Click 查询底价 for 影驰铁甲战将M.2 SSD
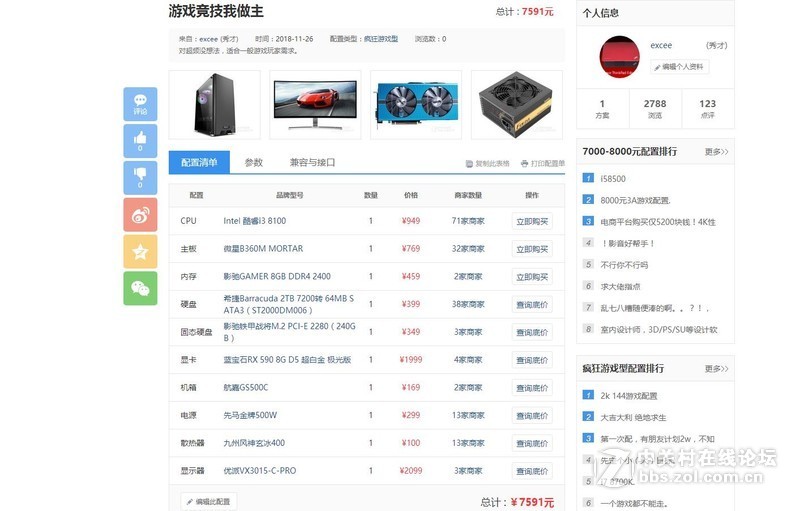800x511 pixels. coord(532,332)
